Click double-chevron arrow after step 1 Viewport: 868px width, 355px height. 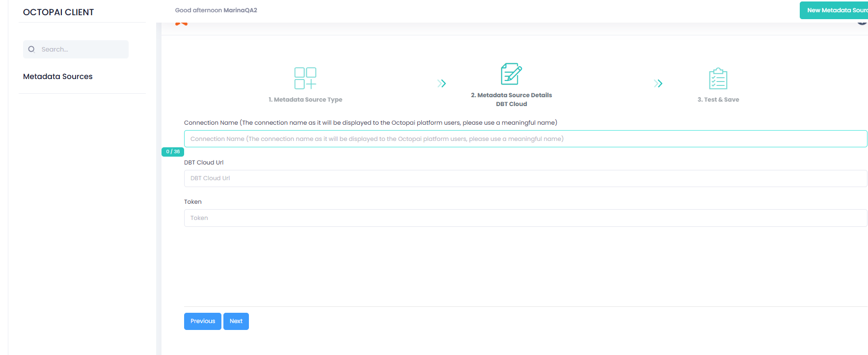pyautogui.click(x=441, y=83)
